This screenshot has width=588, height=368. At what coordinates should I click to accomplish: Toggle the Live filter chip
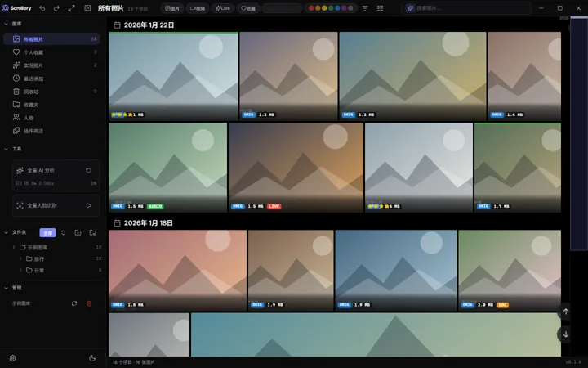tap(223, 8)
